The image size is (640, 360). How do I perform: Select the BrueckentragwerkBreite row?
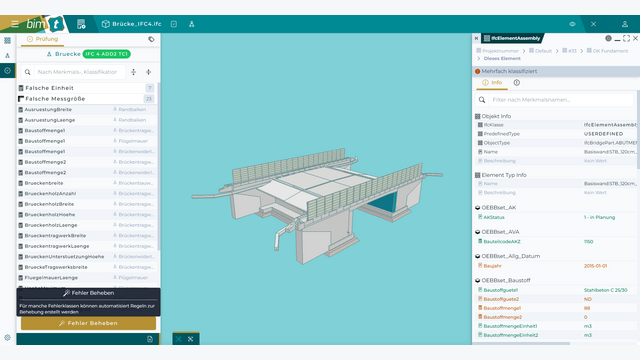(86, 236)
